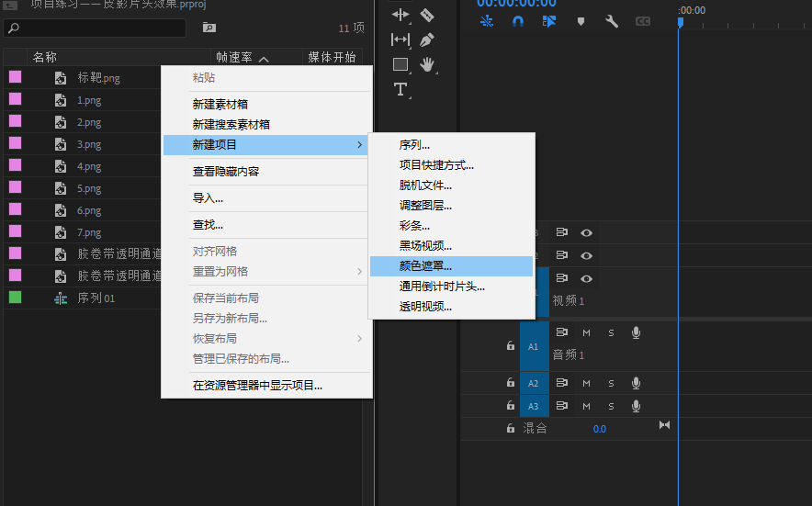Expand the 新建项目 submenu arrow

[x=358, y=145]
